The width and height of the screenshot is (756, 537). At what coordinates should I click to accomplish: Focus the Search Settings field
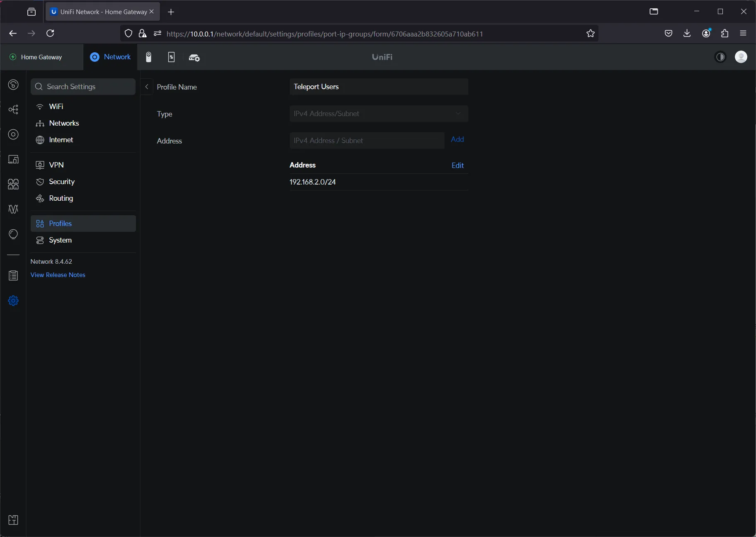[x=83, y=87]
